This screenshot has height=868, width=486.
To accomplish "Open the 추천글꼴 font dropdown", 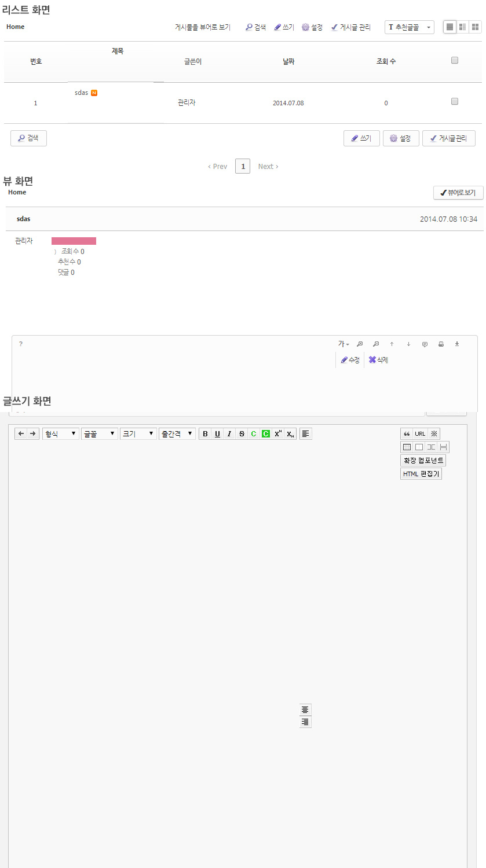I will click(409, 27).
